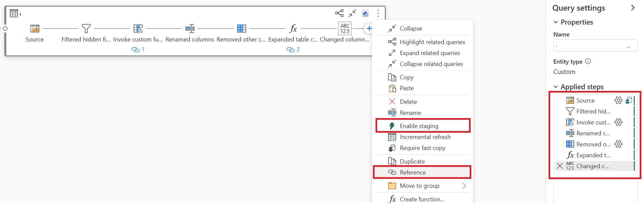The height and width of the screenshot is (208, 644).
Task: Show Entity type info tooltip icon
Action: pos(588,61)
